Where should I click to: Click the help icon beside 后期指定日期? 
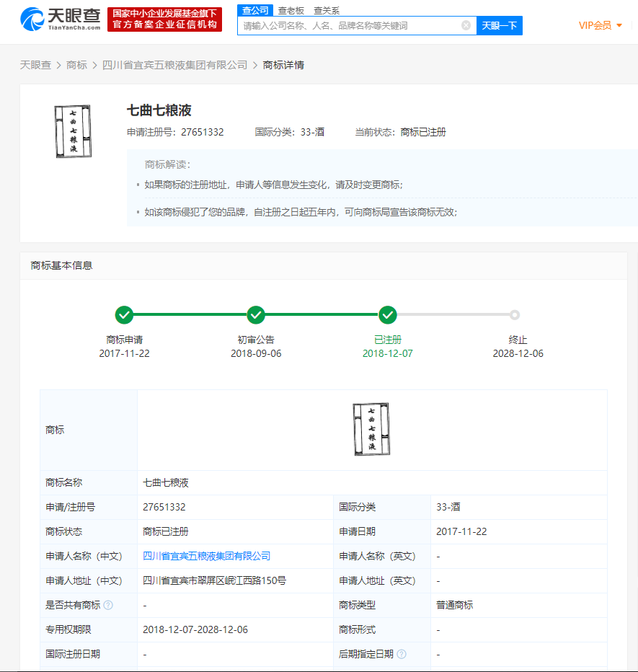(x=402, y=654)
